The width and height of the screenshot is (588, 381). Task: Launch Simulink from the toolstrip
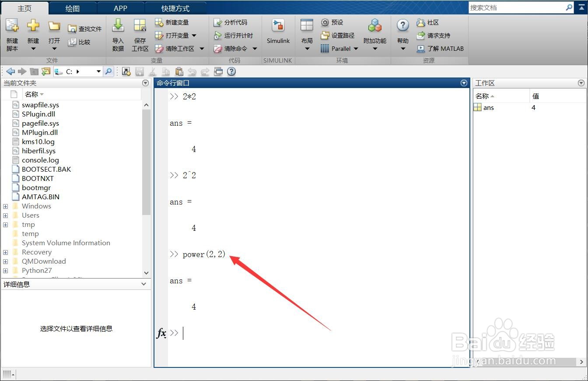coord(278,31)
